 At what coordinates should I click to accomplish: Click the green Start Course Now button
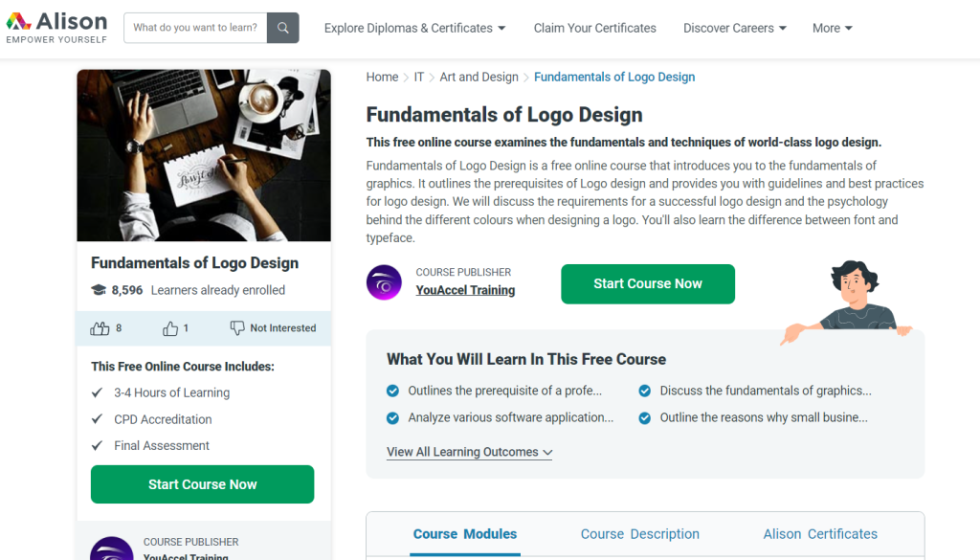(647, 283)
